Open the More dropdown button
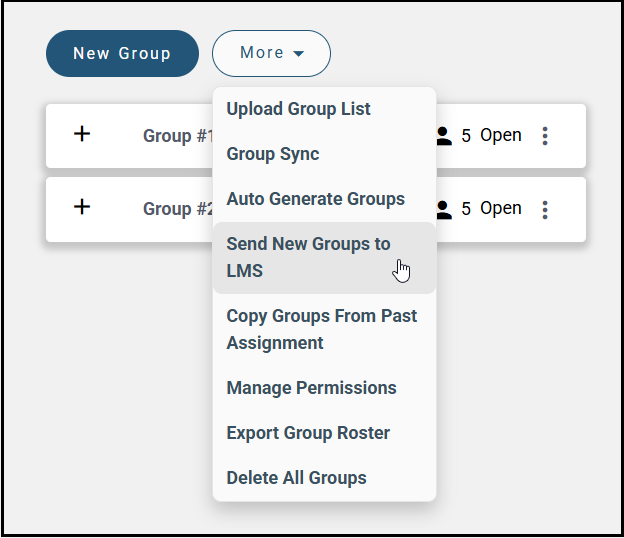The height and width of the screenshot is (538, 624). 271,53
